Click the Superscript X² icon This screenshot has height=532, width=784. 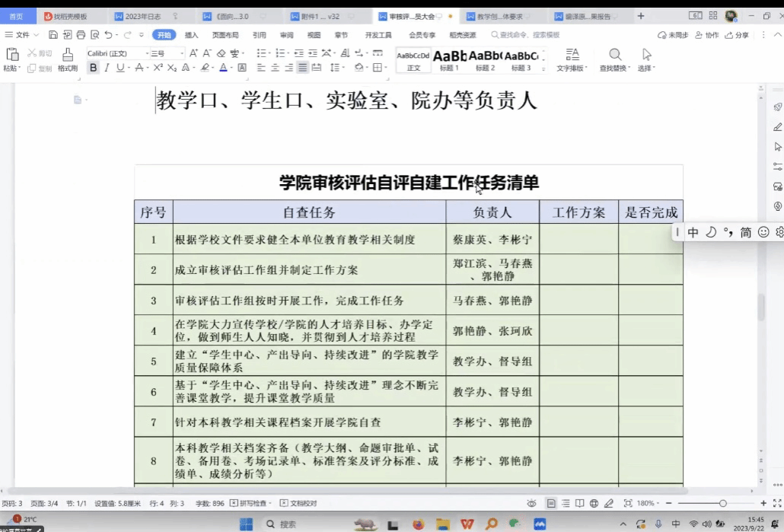pyautogui.click(x=158, y=68)
